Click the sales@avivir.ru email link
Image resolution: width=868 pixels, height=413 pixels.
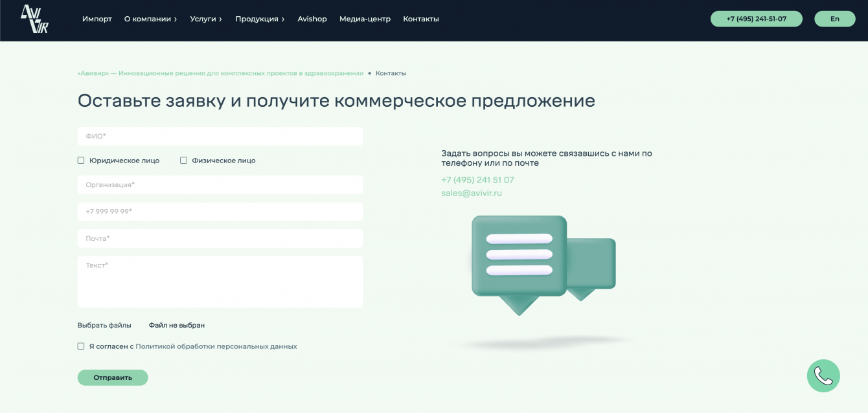coord(472,193)
